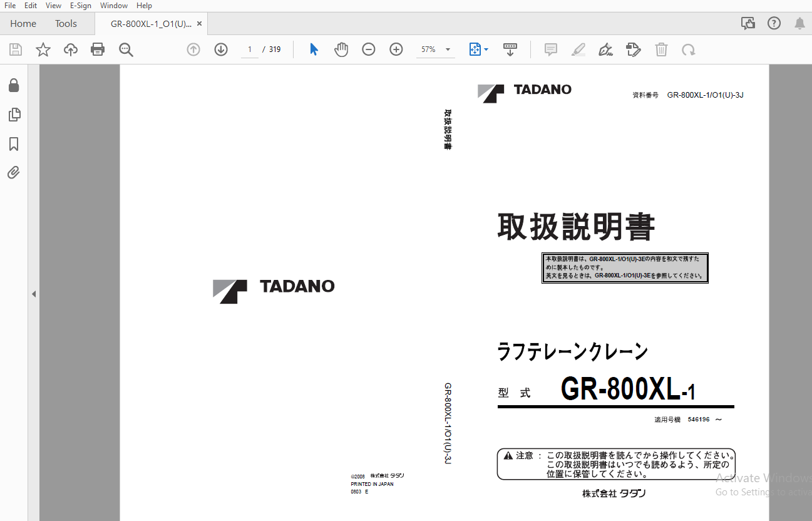
Task: Enable scrolling mode keyboard-arrow icon
Action: click(x=510, y=49)
